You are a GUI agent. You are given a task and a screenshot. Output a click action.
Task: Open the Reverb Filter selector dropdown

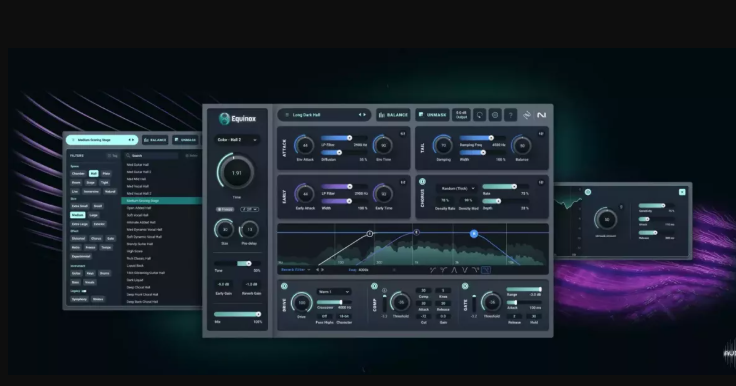[296, 270]
